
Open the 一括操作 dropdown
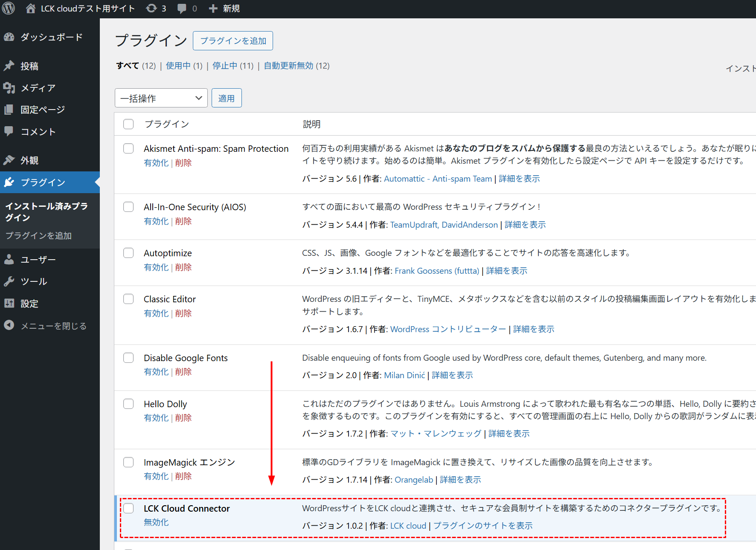coord(161,98)
